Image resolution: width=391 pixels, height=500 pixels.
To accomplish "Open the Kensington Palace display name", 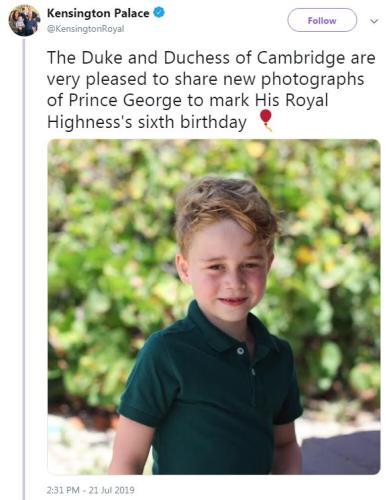I will (x=98, y=13).
